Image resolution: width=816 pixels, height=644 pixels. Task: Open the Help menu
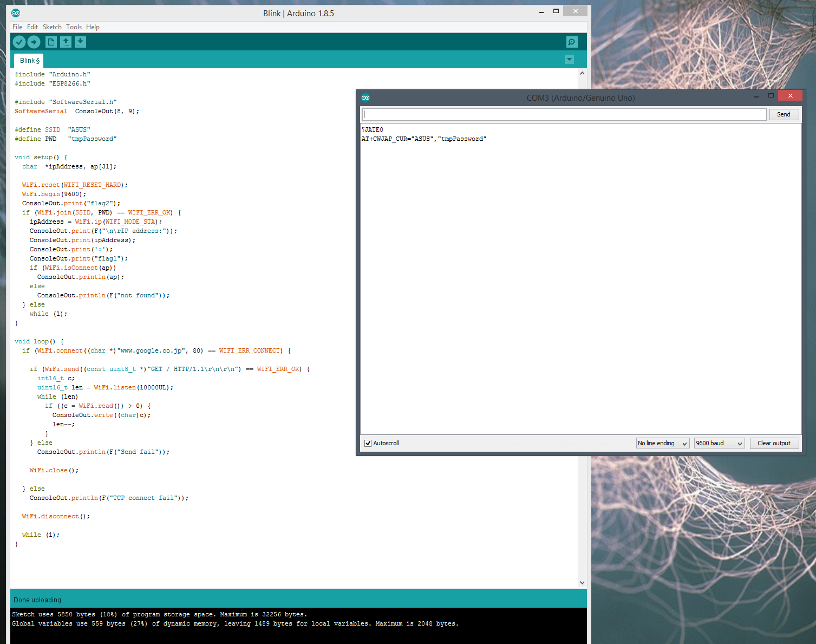93,27
